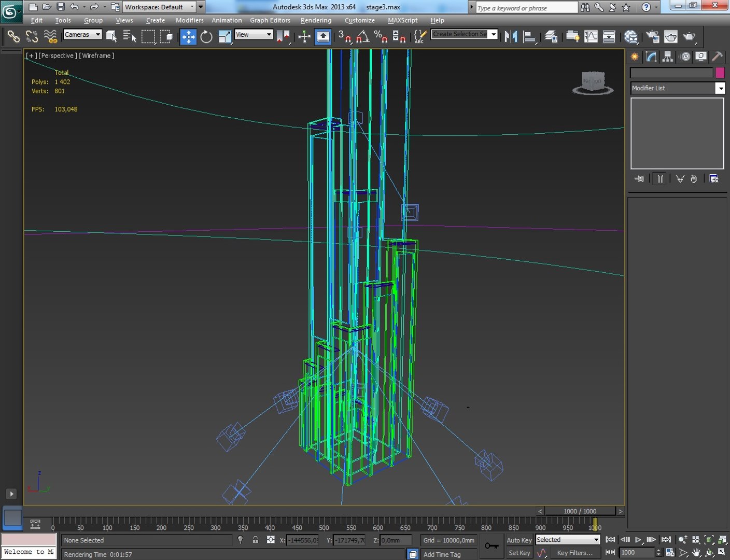Screen dimensions: 730x560
Task: Open the Graph Editors menu
Action: tap(270, 20)
